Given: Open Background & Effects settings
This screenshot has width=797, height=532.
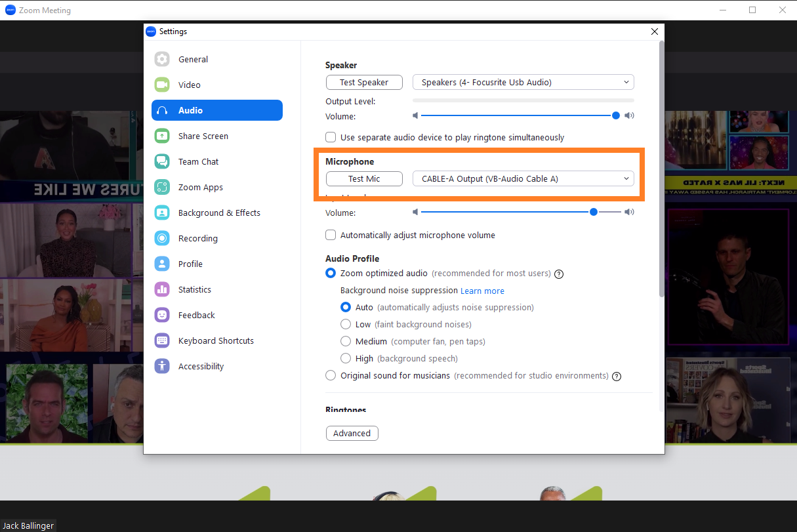Looking at the screenshot, I should [x=217, y=213].
